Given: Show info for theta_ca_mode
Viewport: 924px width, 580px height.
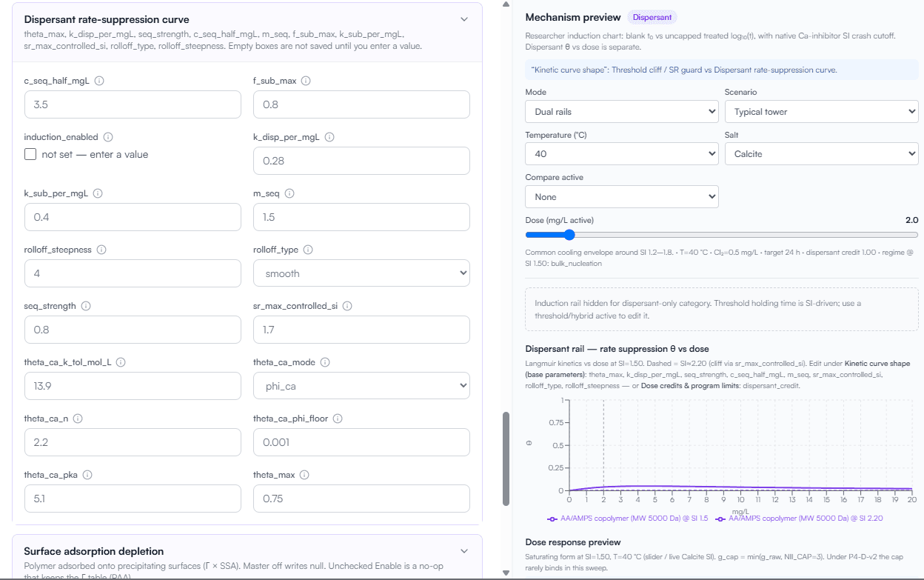Looking at the screenshot, I should 325,362.
